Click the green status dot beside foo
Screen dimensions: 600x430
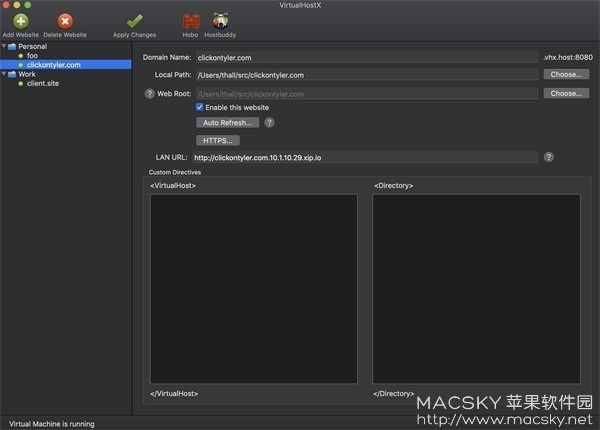21,56
